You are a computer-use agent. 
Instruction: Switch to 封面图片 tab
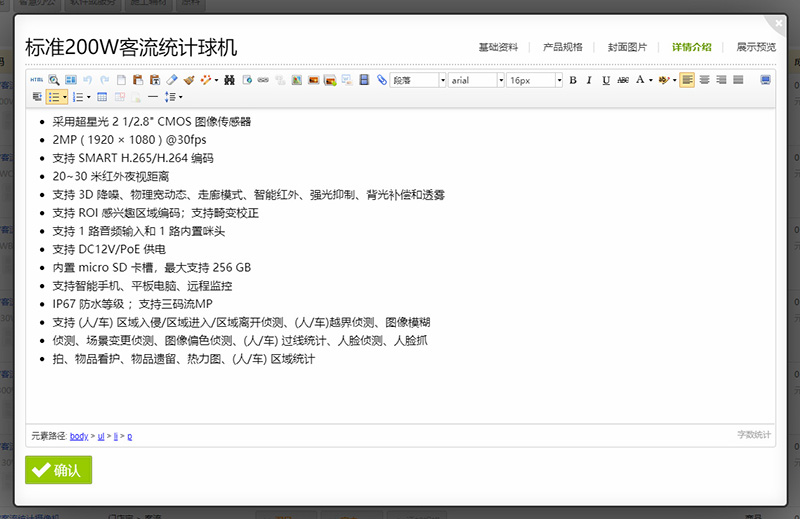pos(627,47)
